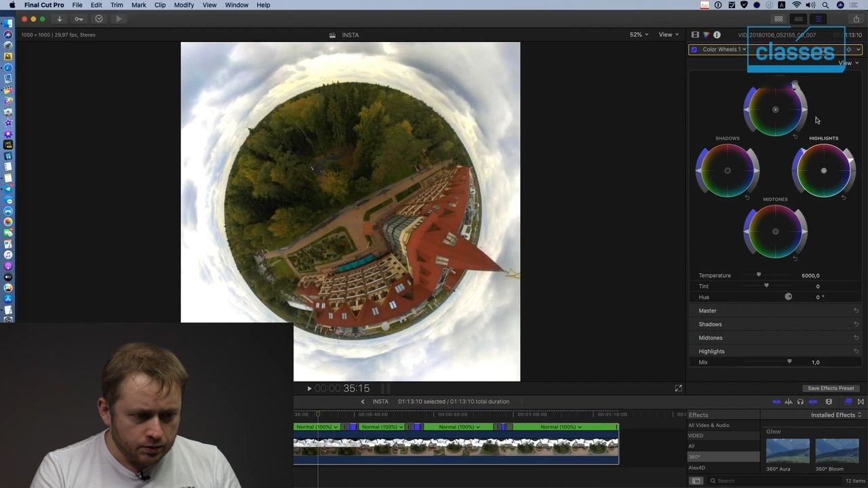The width and height of the screenshot is (868, 488).
Task: Play the viewer clip
Action: pyautogui.click(x=309, y=388)
